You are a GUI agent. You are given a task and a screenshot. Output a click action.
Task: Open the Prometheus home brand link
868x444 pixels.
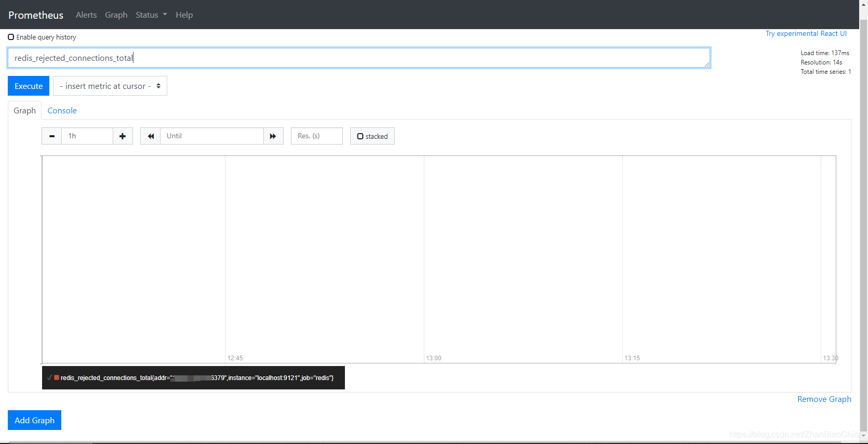click(x=36, y=15)
